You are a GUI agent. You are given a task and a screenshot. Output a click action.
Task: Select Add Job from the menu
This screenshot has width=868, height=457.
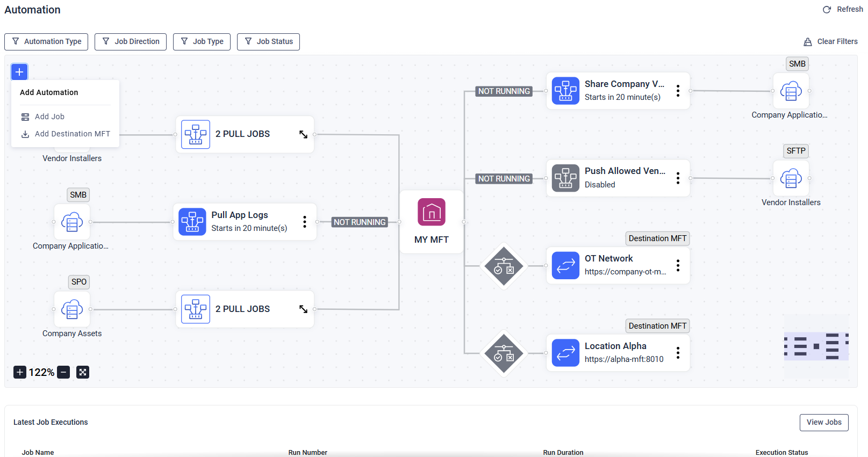[49, 117]
